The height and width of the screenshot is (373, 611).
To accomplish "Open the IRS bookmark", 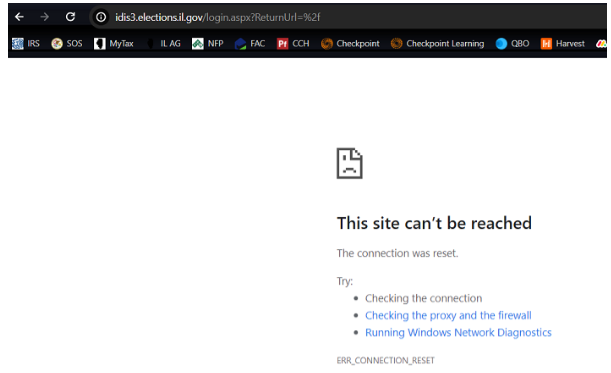I will pos(26,44).
